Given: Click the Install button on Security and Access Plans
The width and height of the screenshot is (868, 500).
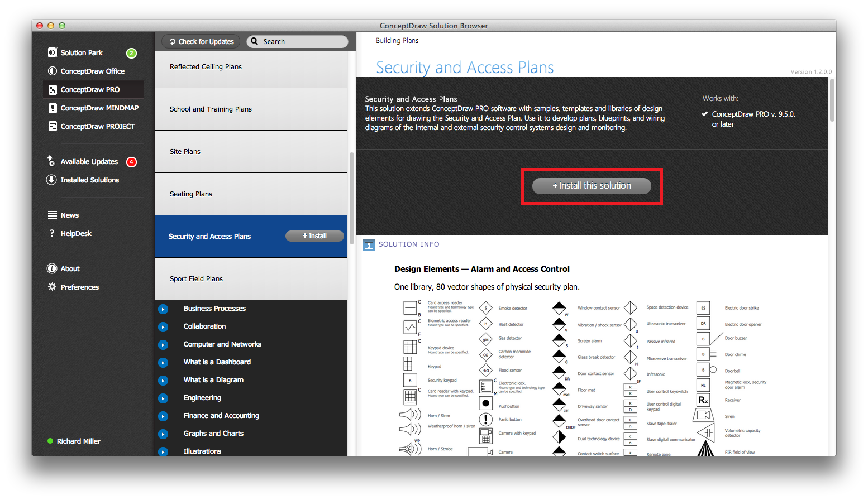Looking at the screenshot, I should pyautogui.click(x=314, y=236).
